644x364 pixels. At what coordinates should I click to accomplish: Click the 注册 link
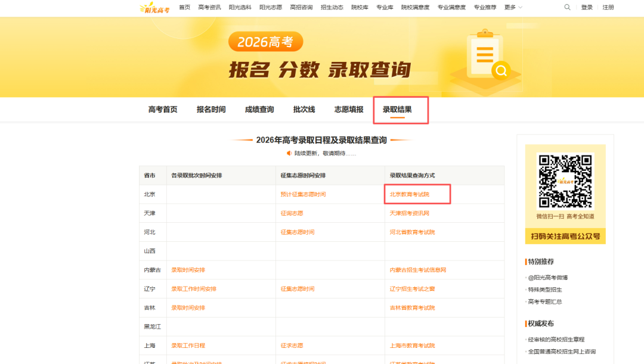(x=608, y=7)
